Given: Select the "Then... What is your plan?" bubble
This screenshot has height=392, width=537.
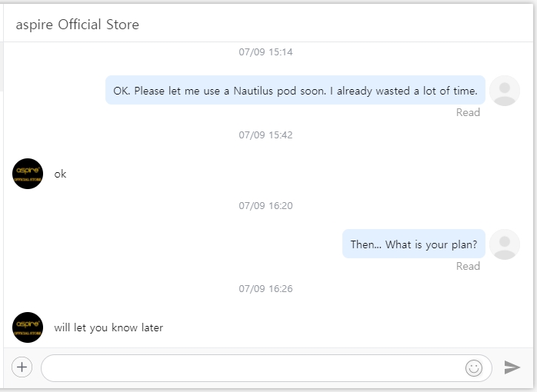Looking at the screenshot, I should point(413,244).
